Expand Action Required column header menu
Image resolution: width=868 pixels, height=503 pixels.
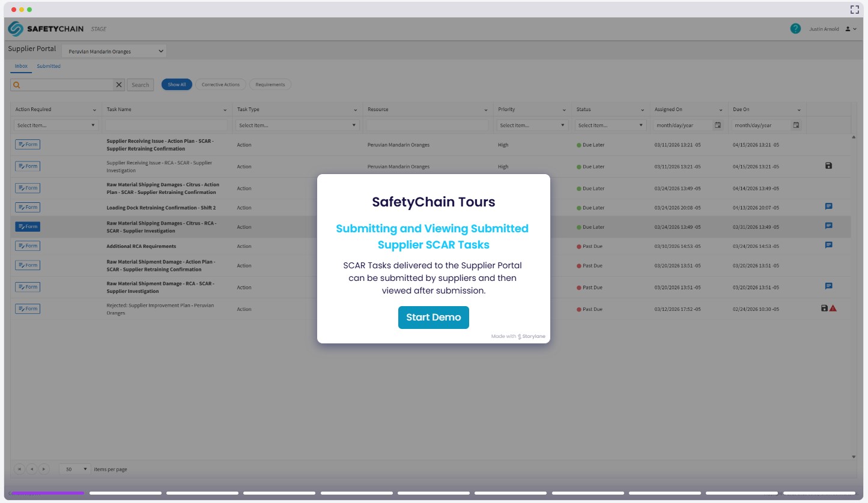point(94,110)
